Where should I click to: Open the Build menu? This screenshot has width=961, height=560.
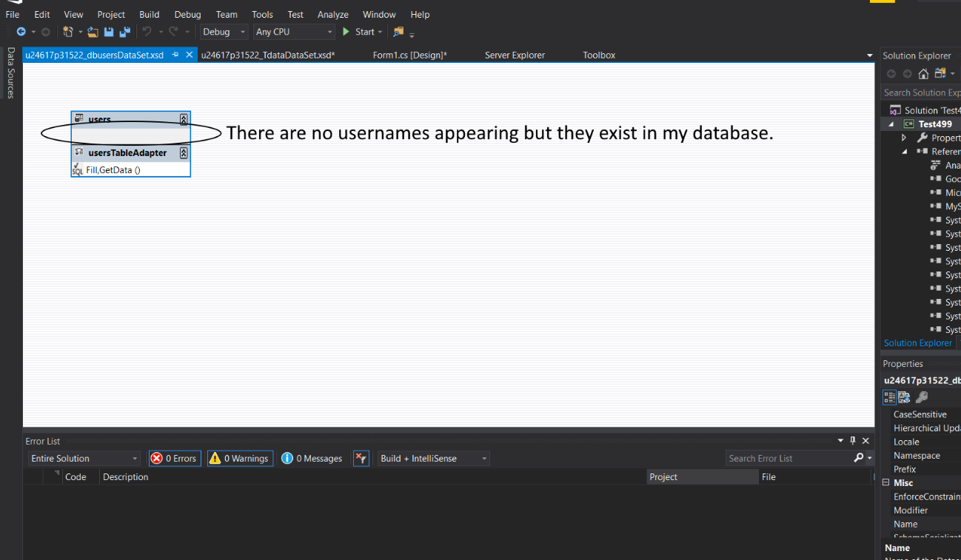pos(149,14)
